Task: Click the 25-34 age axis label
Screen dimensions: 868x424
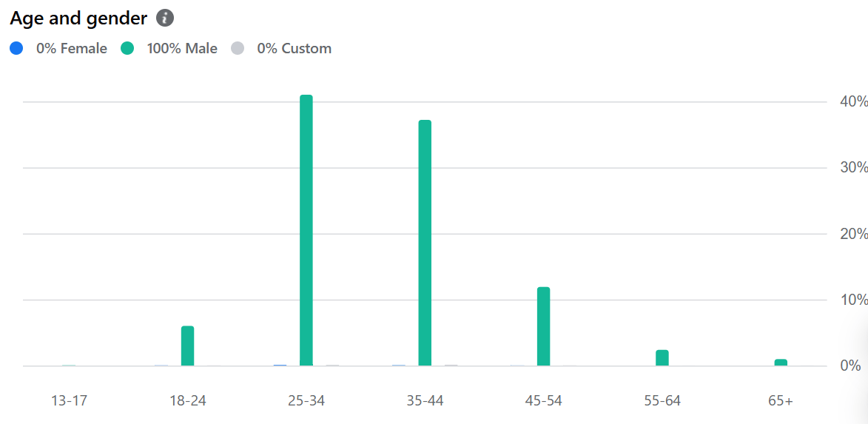Action: [x=306, y=401]
